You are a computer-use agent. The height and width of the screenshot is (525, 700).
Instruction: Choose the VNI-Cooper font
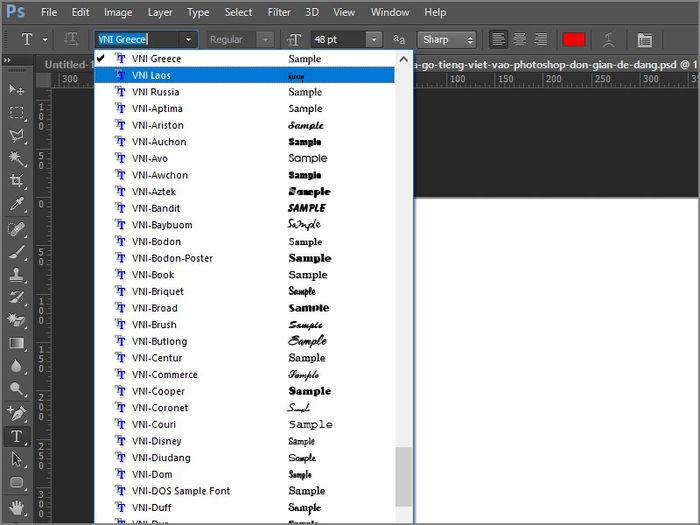coord(244,391)
